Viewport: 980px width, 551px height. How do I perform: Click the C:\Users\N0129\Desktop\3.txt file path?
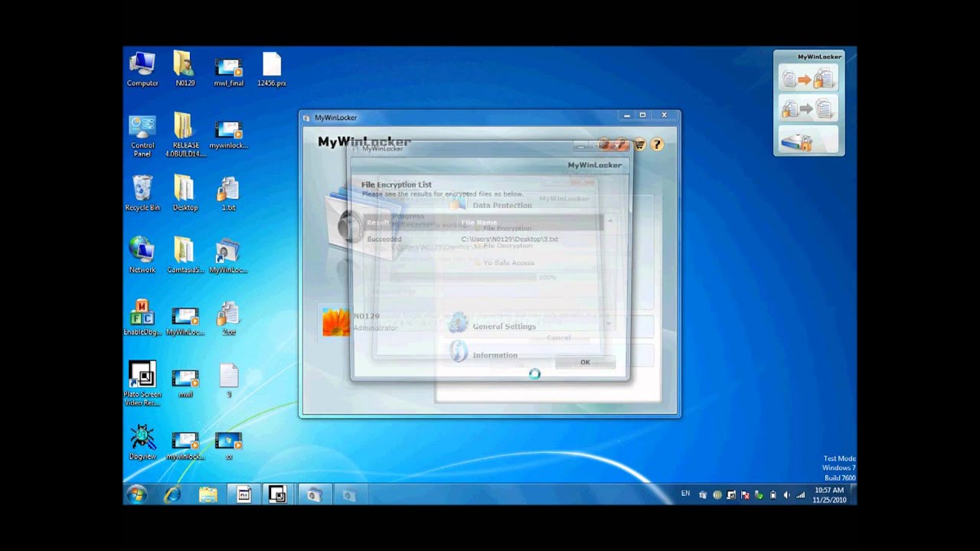[509, 239]
